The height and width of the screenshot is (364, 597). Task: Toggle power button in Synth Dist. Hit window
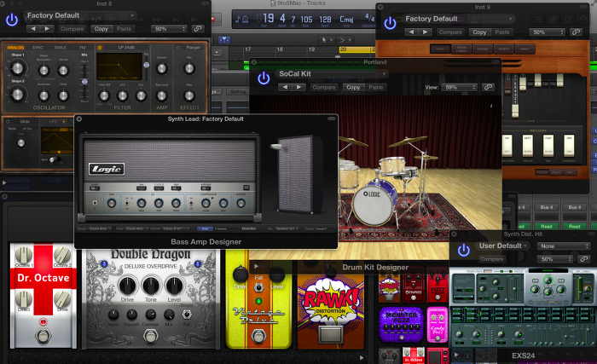click(463, 251)
